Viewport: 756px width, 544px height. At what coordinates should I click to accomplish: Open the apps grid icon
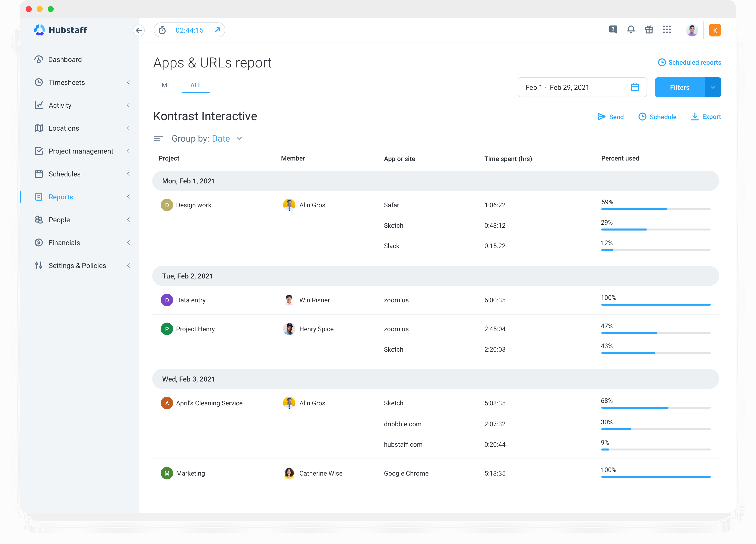[667, 30]
